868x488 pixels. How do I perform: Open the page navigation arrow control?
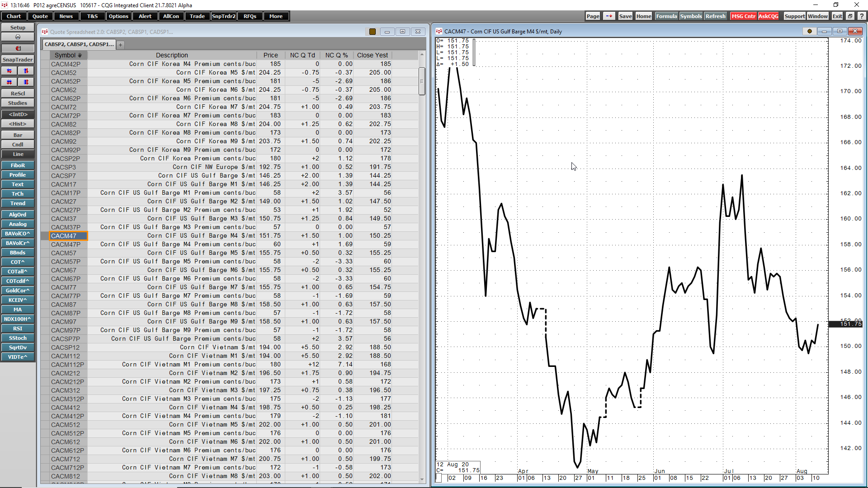click(x=609, y=16)
